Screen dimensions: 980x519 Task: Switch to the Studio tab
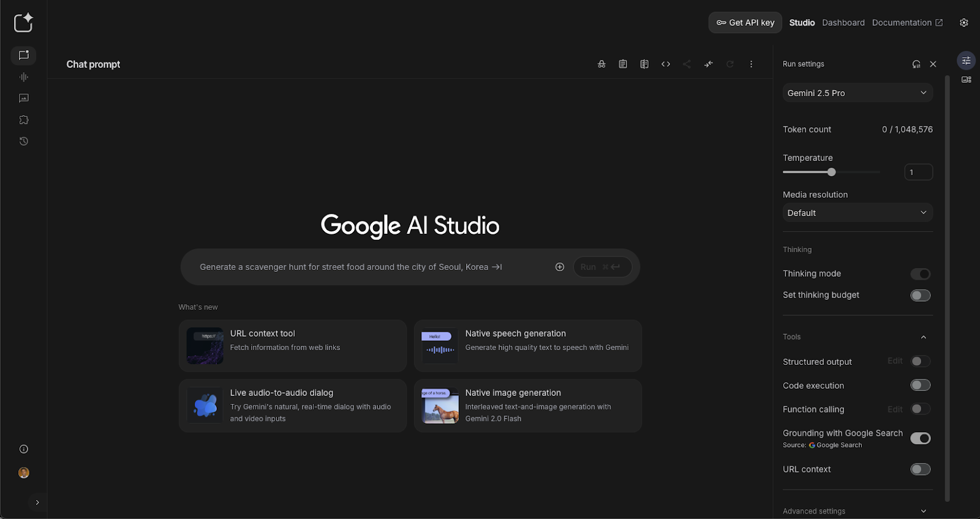pos(802,23)
